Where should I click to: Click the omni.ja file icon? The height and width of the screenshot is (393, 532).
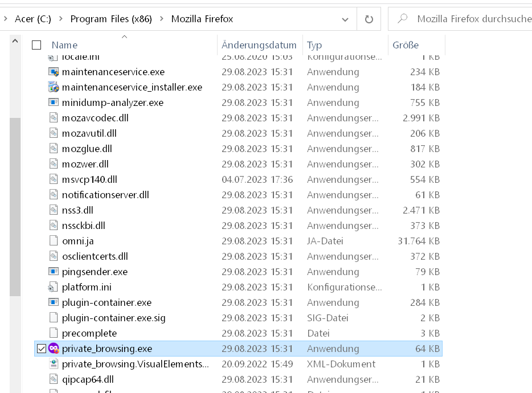54,241
